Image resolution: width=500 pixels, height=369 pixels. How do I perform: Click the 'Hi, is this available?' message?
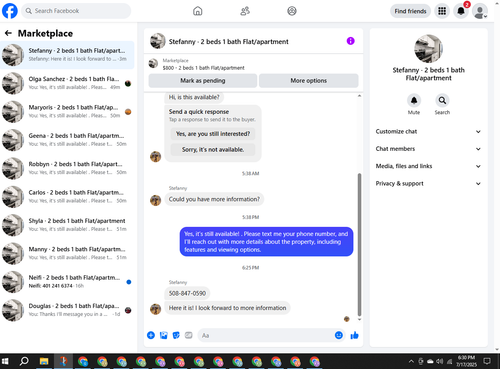(194, 97)
